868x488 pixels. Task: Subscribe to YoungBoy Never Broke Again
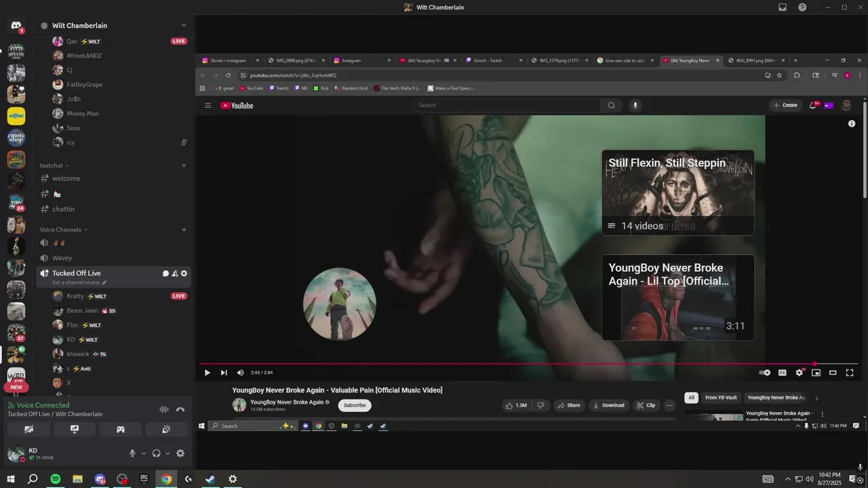(355, 405)
